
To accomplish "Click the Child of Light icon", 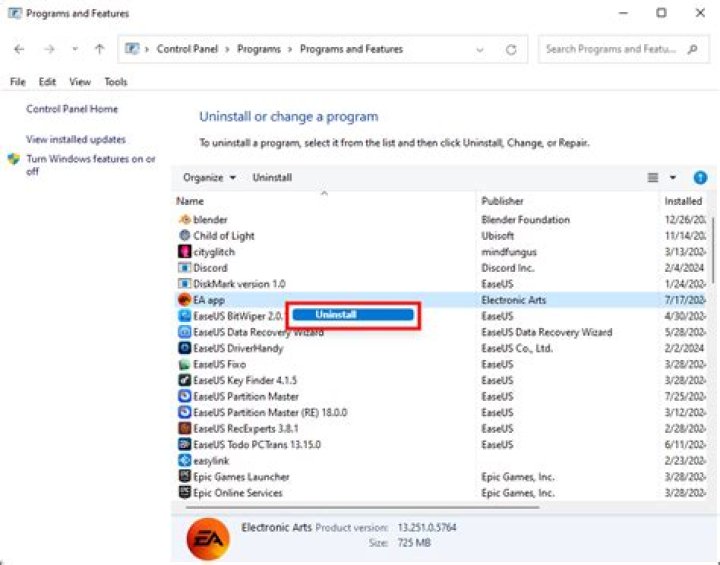I will point(184,236).
